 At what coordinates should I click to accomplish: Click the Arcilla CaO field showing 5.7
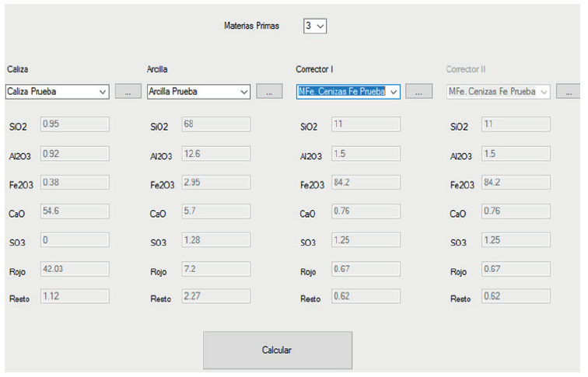pyautogui.click(x=215, y=211)
